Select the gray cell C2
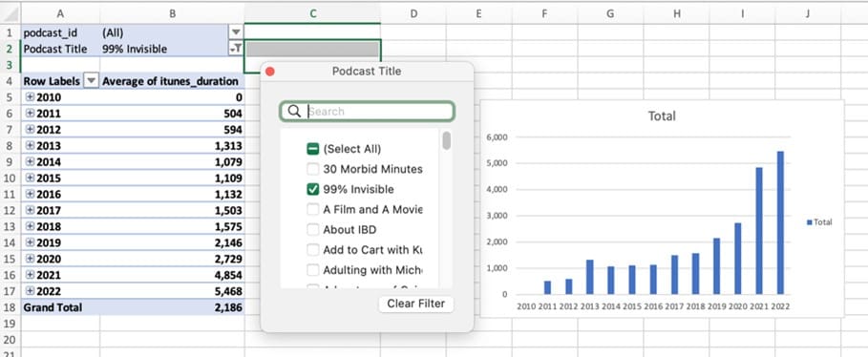The image size is (868, 357). coord(312,50)
